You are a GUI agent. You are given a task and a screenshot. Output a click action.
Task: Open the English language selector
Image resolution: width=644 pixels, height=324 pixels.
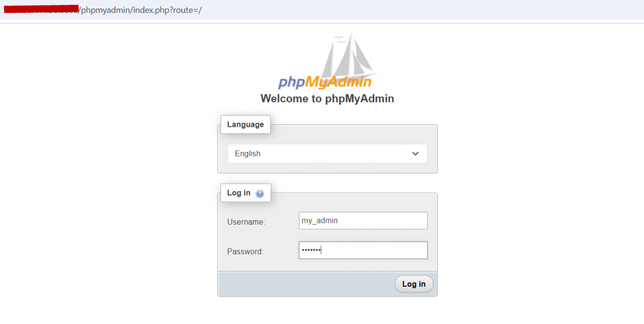coord(327,154)
